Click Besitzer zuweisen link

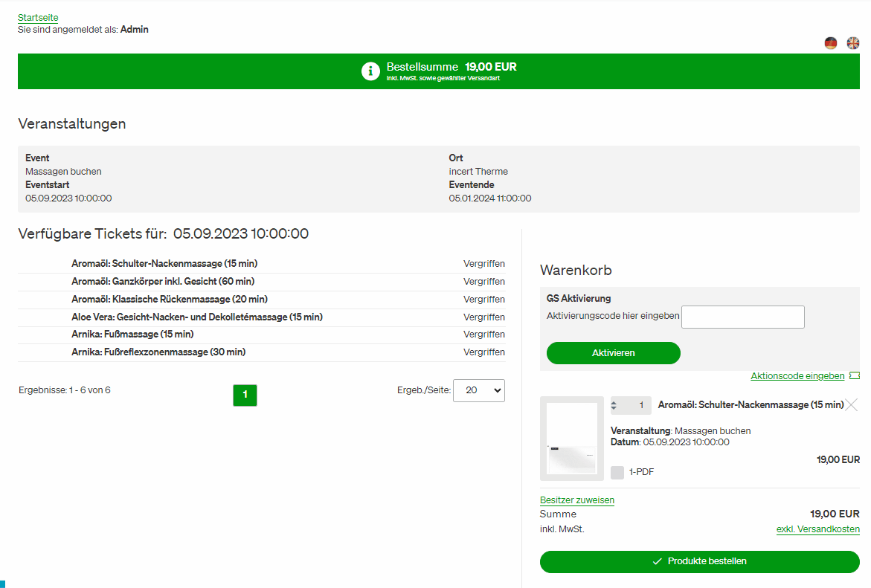(x=577, y=500)
